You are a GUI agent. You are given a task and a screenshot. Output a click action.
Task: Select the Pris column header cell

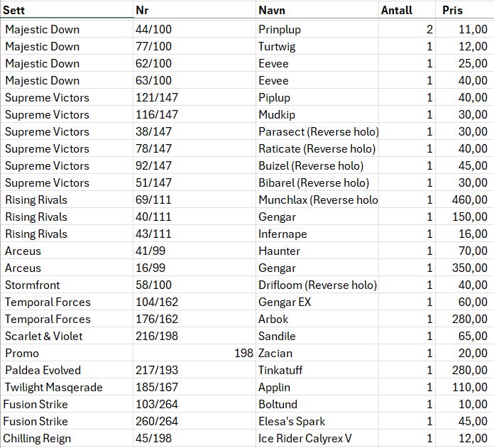pyautogui.click(x=465, y=10)
